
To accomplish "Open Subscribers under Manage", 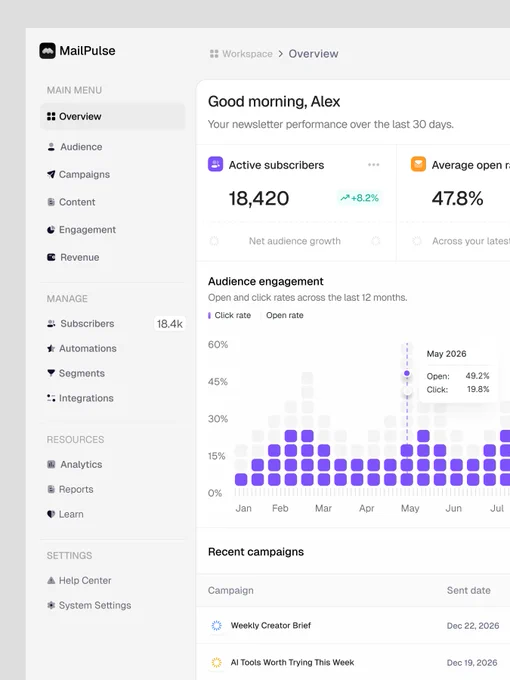I will tap(113, 324).
